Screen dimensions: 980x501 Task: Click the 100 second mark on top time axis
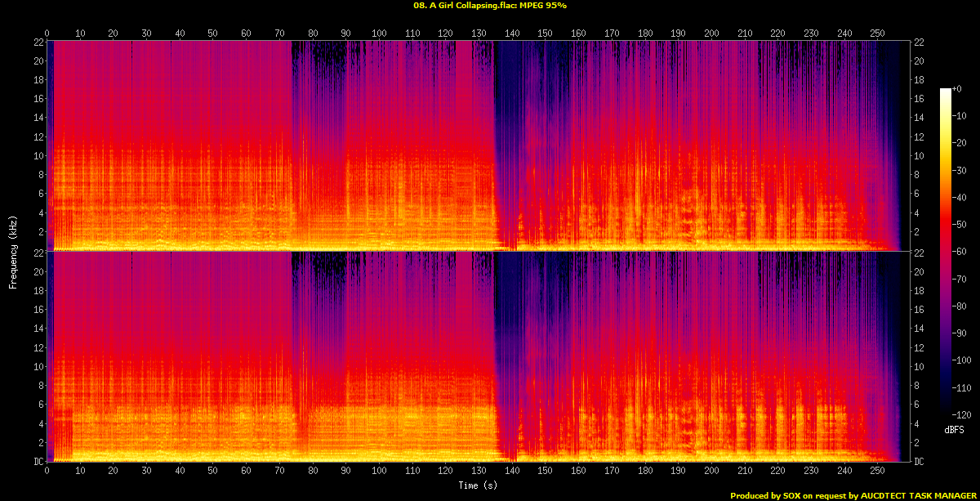click(379, 34)
